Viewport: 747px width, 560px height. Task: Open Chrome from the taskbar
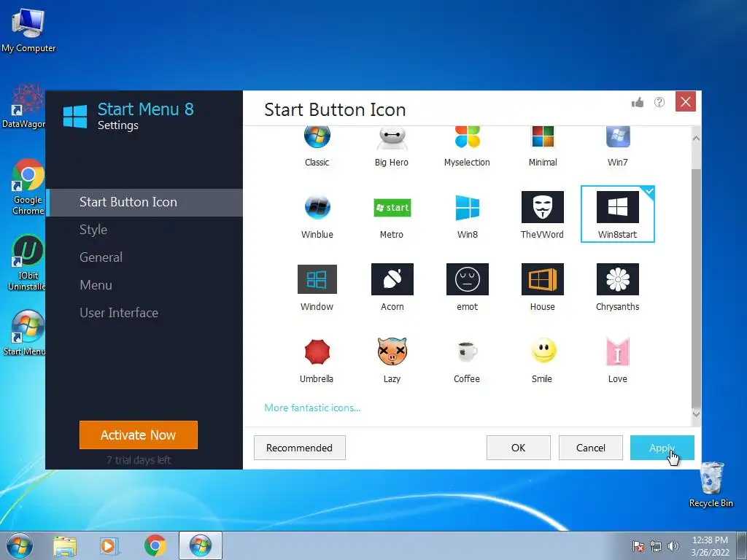(155, 545)
